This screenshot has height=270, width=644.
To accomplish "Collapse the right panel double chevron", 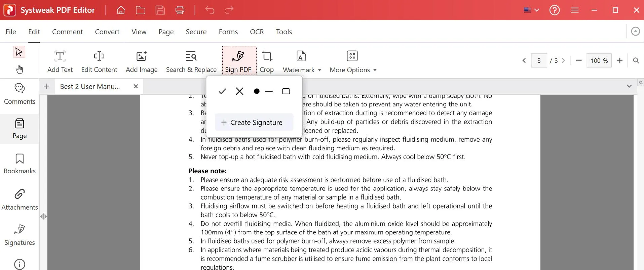I will pos(641,83).
